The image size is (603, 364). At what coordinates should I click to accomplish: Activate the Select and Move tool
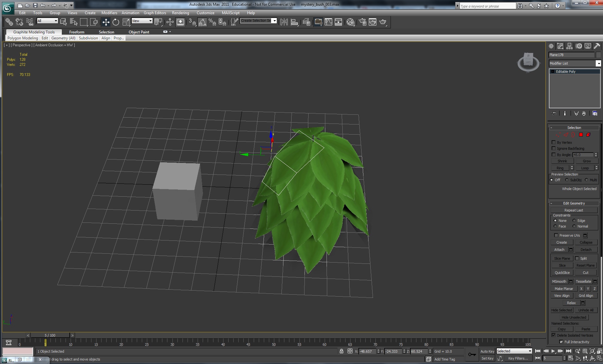tap(106, 22)
